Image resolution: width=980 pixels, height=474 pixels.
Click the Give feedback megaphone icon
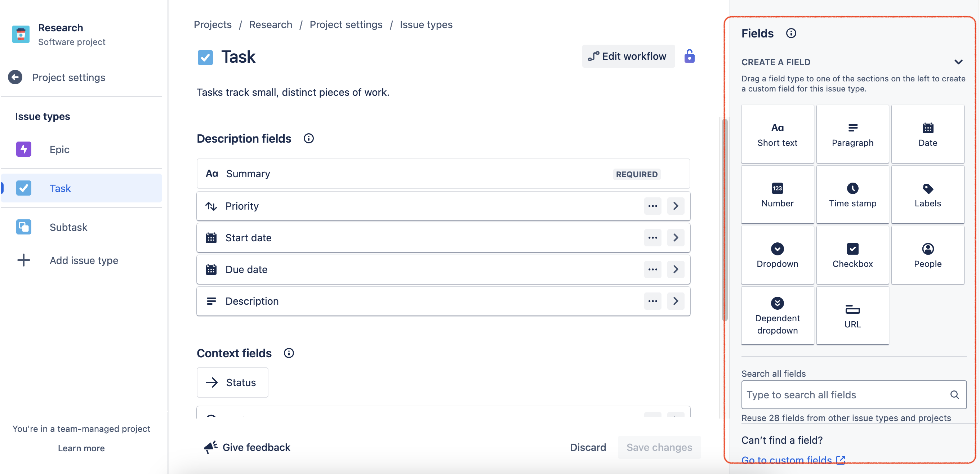pos(210,447)
